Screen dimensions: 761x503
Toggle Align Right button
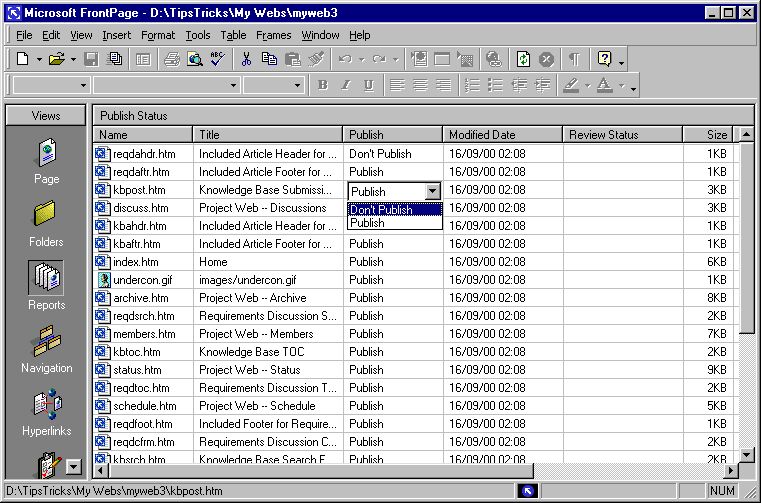(x=444, y=85)
